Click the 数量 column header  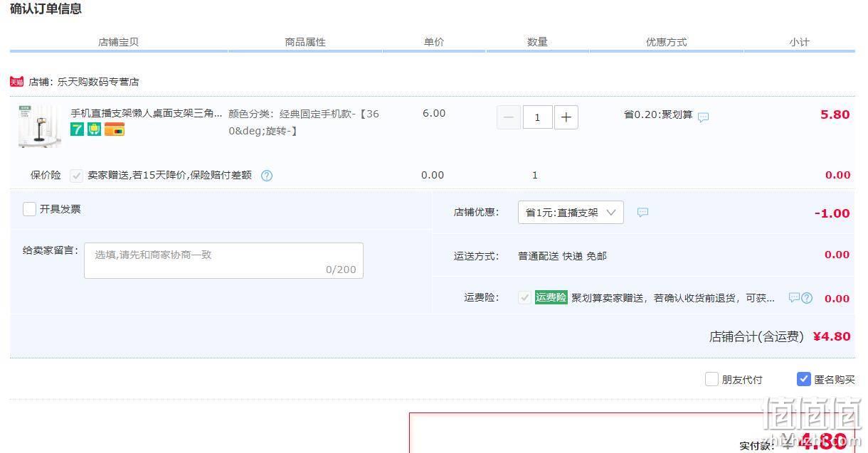(x=537, y=42)
